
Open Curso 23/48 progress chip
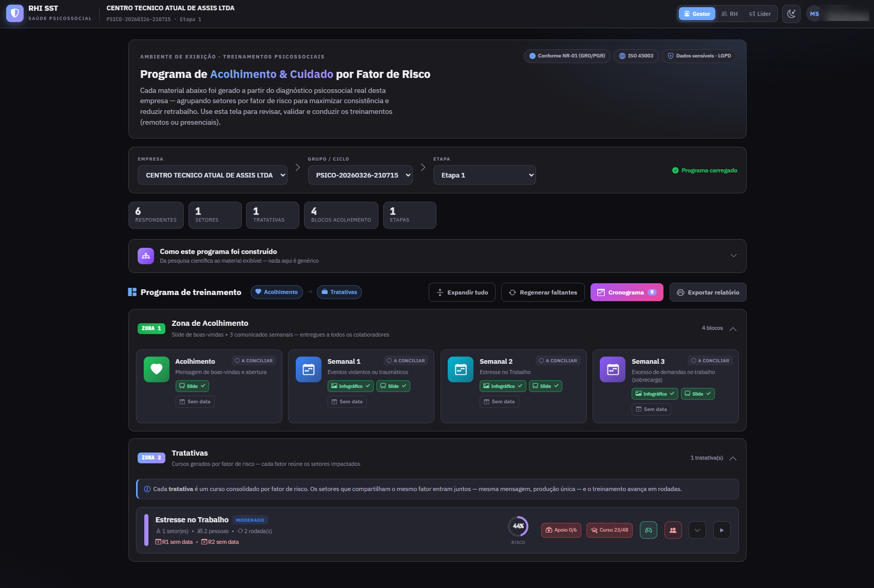[610, 530]
